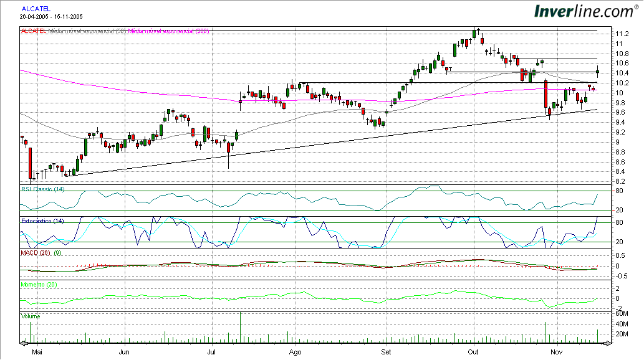Screen dimensions: 644x360
Task: Select the red ALCATEL legend label
Action: (x=34, y=31)
